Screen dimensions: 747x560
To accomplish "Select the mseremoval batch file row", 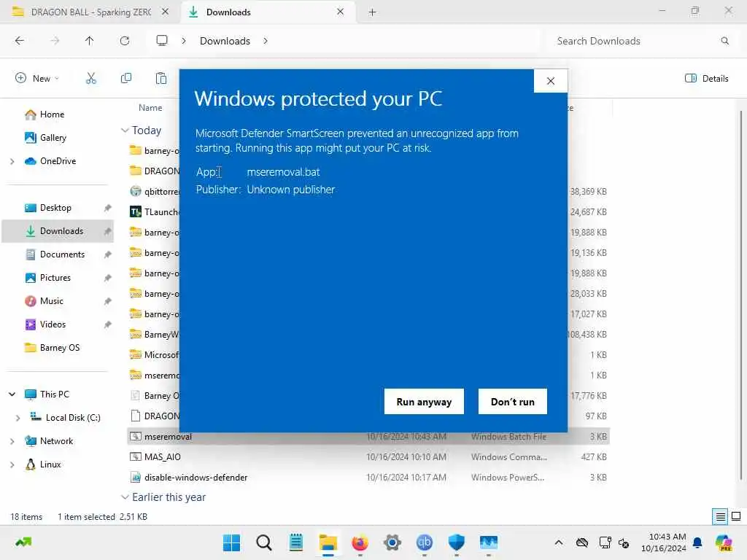I will point(368,436).
